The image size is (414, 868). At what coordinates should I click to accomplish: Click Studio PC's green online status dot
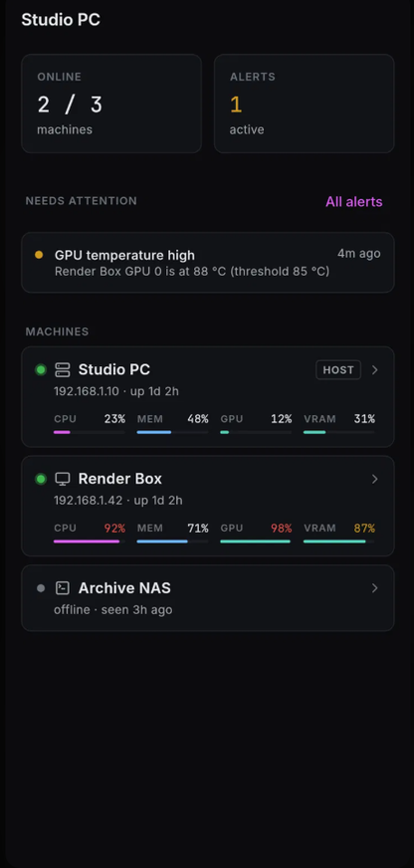[41, 369]
